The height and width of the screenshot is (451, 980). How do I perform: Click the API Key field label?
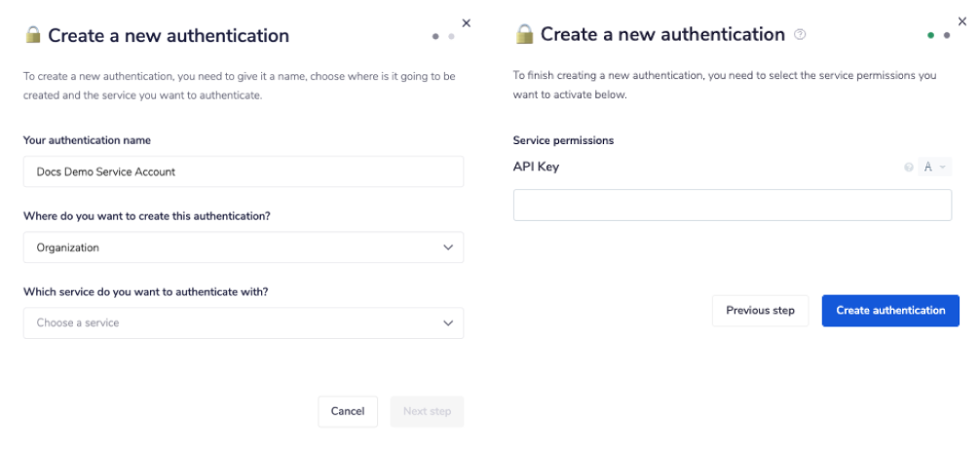point(536,167)
